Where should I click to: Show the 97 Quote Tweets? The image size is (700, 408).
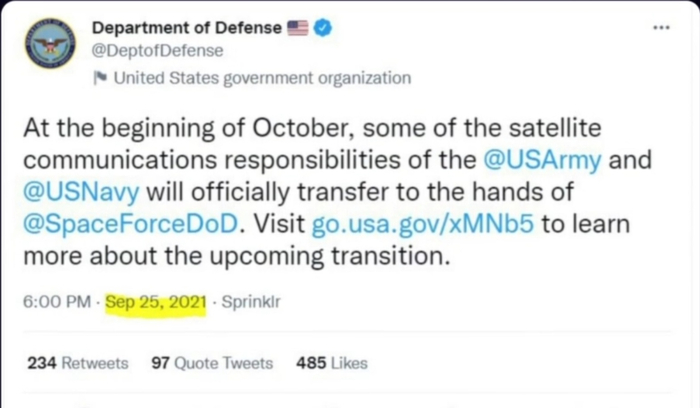coord(211,363)
